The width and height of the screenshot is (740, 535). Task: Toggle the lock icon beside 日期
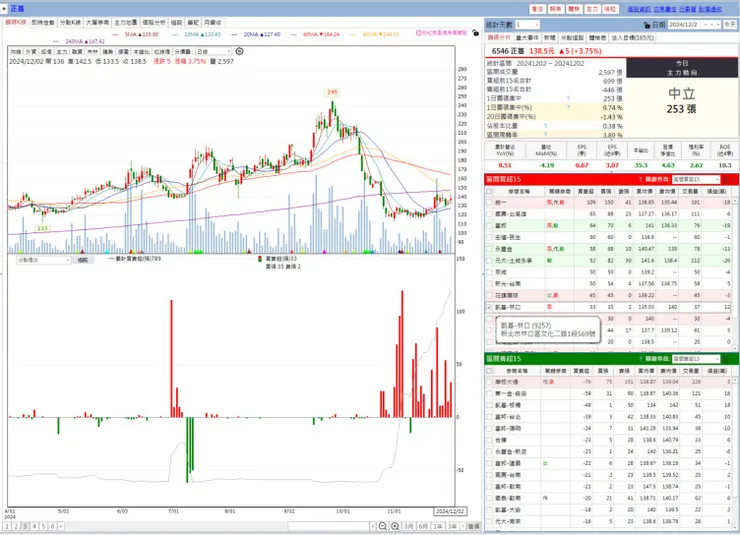pyautogui.click(x=647, y=25)
